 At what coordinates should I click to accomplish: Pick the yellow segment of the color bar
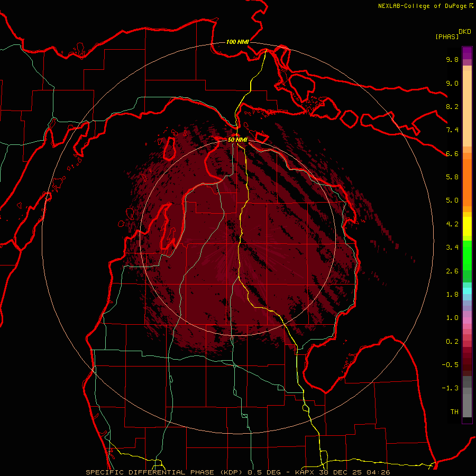coord(467,226)
